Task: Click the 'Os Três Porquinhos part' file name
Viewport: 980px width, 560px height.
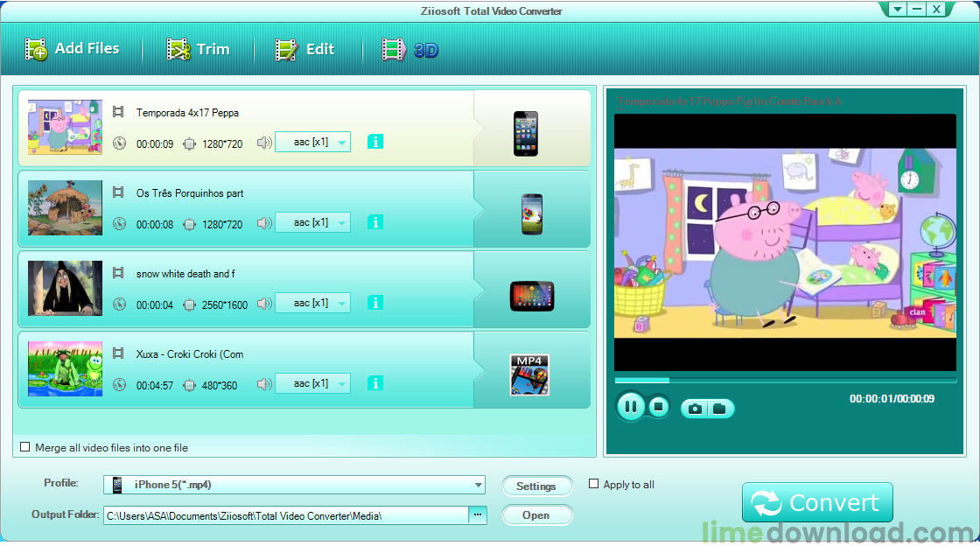Action: pos(190,193)
